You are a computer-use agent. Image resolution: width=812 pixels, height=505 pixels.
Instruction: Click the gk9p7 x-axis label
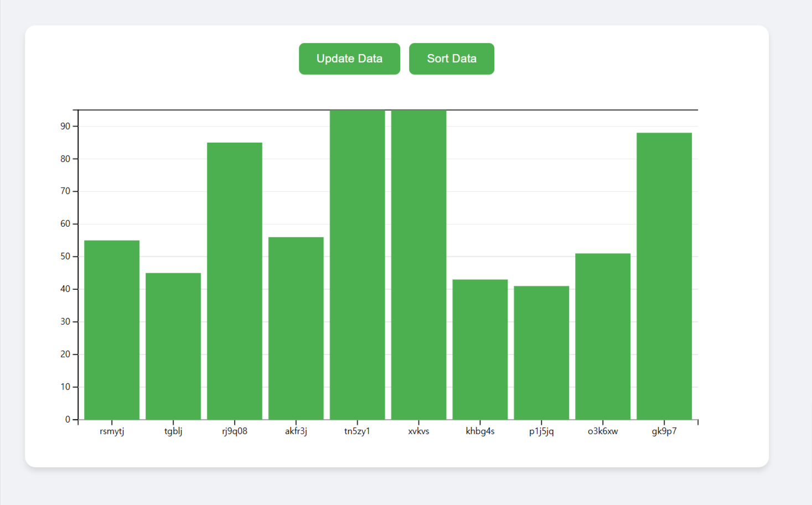point(664,431)
